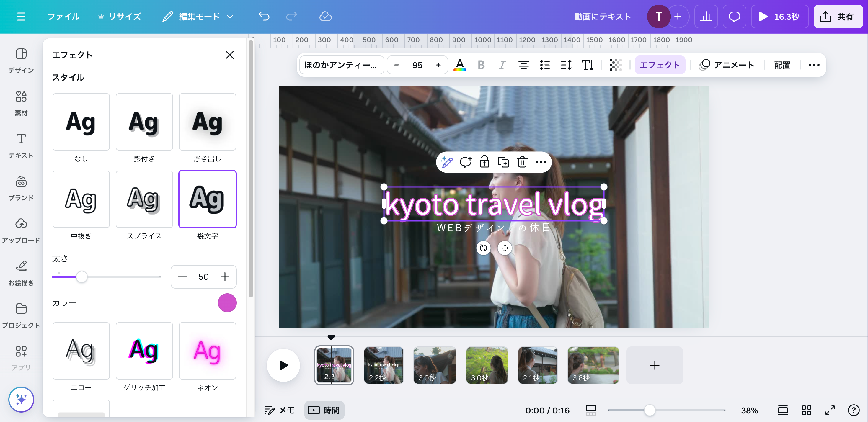Adjust the 太さ thickness slider
Screen dimensions: 868x422
tap(81, 277)
